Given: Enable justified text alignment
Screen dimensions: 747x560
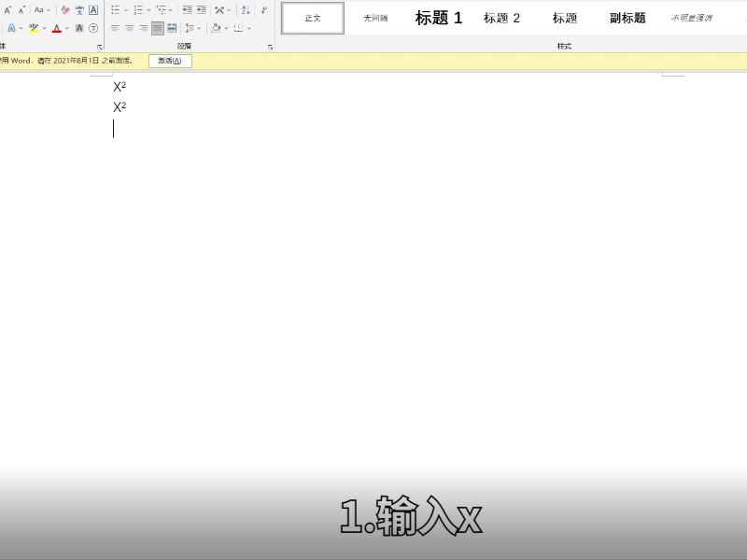Looking at the screenshot, I should [157, 28].
